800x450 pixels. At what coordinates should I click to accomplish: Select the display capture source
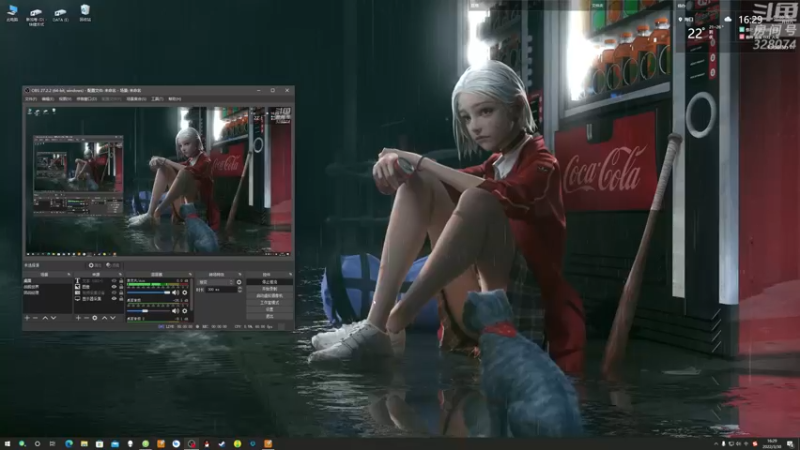(x=99, y=298)
